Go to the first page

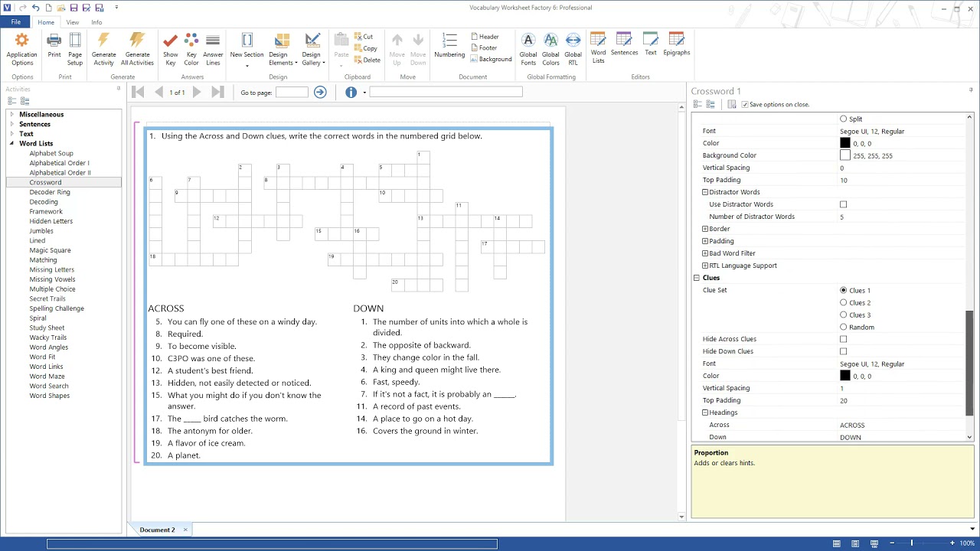(x=138, y=92)
